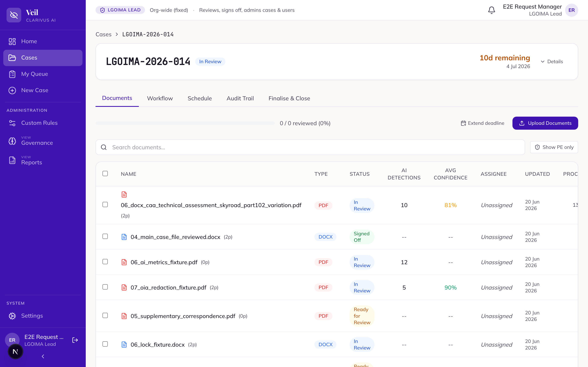Click the Upload Documents button

[x=545, y=123]
